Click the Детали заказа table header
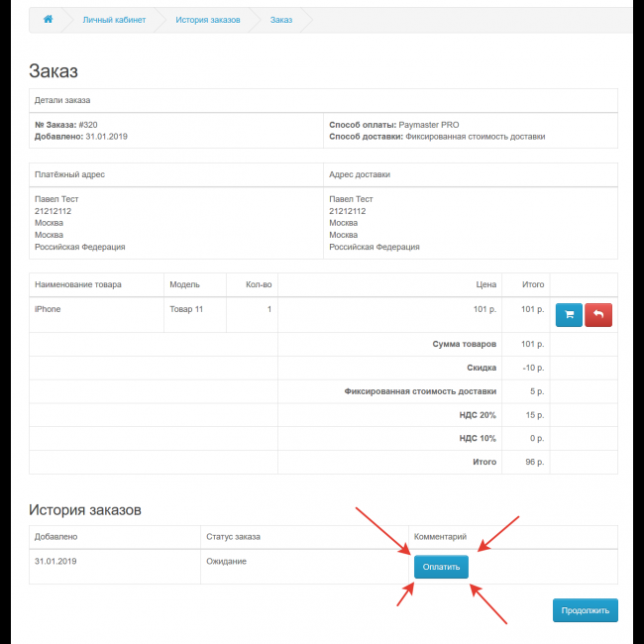 pyautogui.click(x=63, y=101)
